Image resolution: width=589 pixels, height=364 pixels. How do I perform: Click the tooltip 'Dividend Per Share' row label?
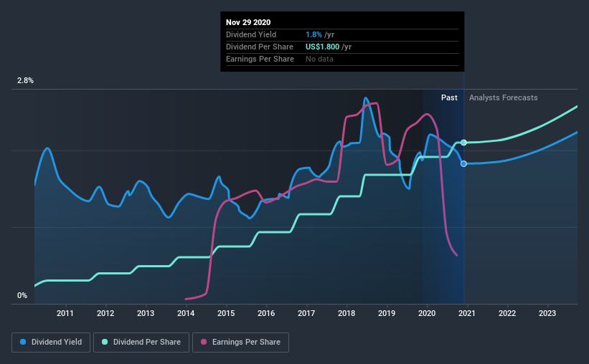260,47
